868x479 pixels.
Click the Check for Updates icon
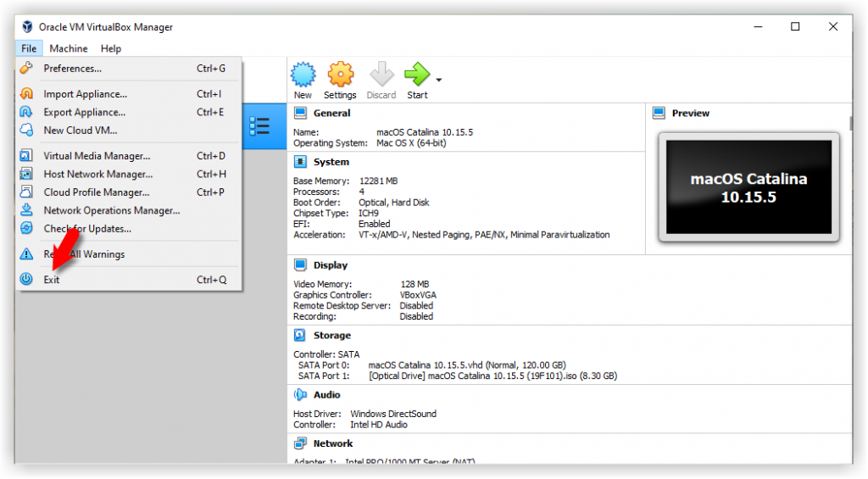26,228
